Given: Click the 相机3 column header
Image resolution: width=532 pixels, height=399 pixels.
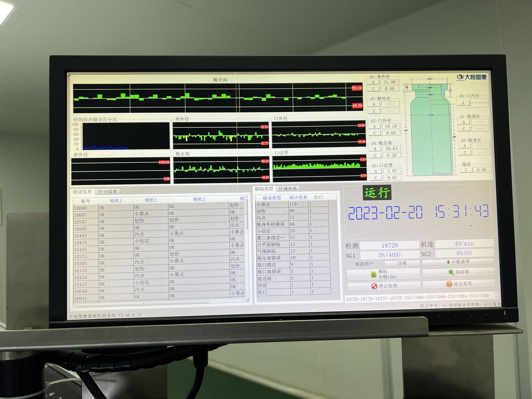Looking at the screenshot, I should click(x=199, y=199).
